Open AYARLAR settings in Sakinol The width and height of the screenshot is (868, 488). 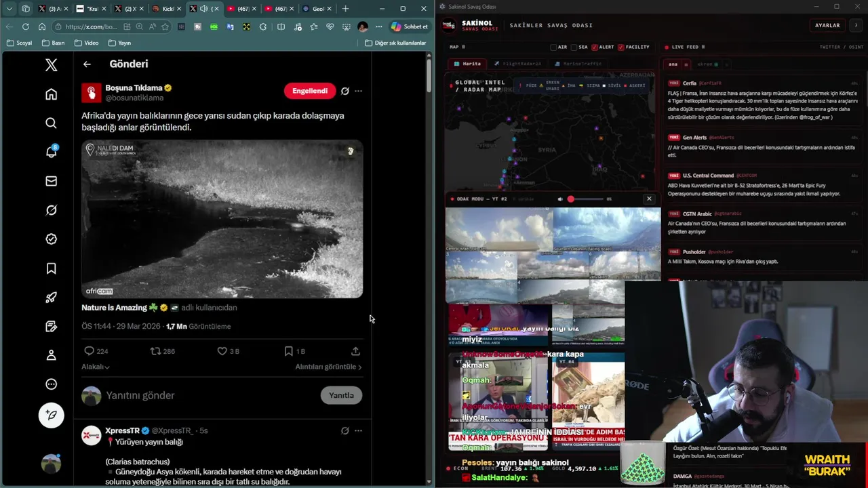point(827,25)
